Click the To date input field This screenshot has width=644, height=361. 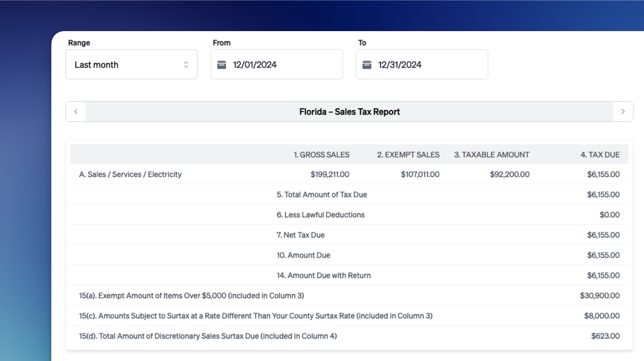pyautogui.click(x=422, y=64)
